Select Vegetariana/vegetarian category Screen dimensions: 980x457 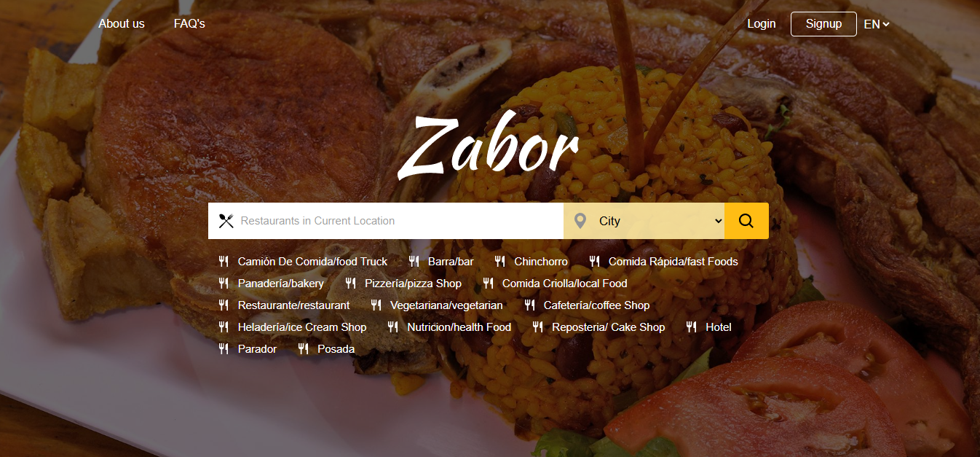[x=446, y=305]
